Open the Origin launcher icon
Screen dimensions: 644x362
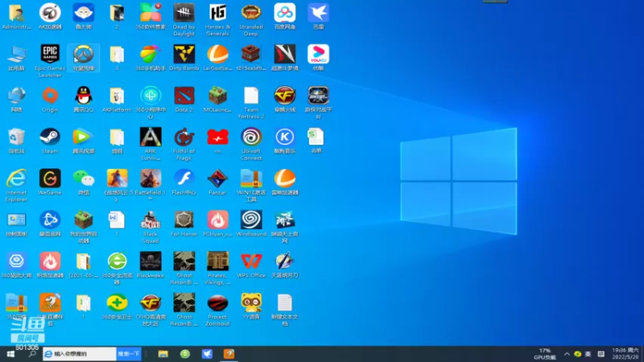(x=50, y=99)
